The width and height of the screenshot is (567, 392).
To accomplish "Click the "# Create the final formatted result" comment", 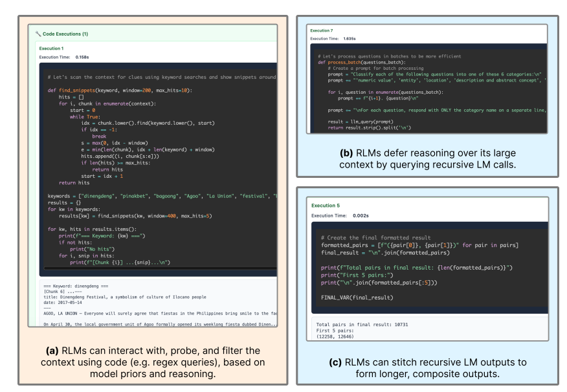I will pyautogui.click(x=375, y=238).
